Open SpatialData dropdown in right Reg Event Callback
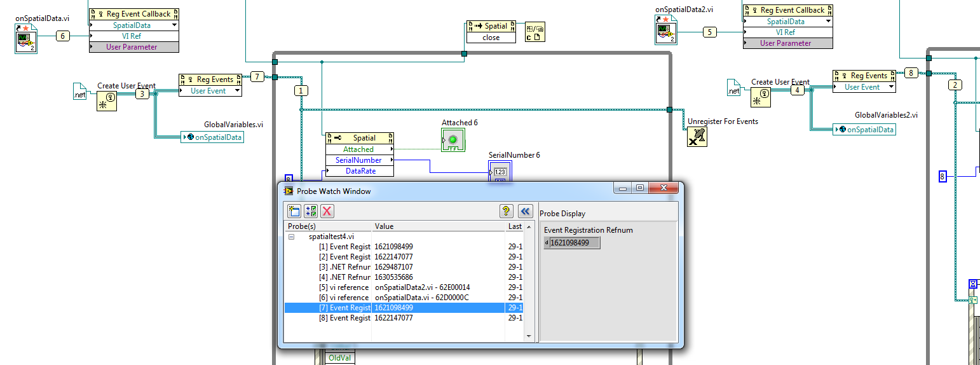Viewport: 980px width, 365px height. coord(827,22)
